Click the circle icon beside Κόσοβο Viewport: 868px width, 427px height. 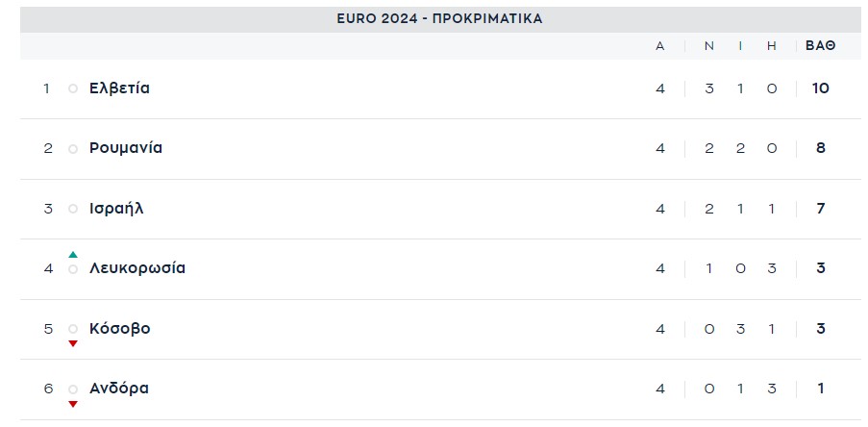click(73, 329)
